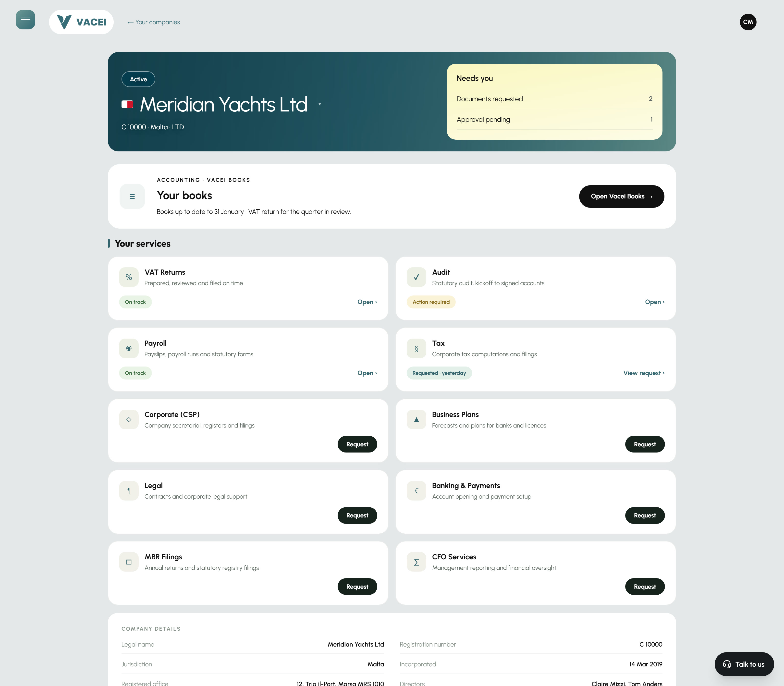Request the Business Plans service

tap(645, 444)
